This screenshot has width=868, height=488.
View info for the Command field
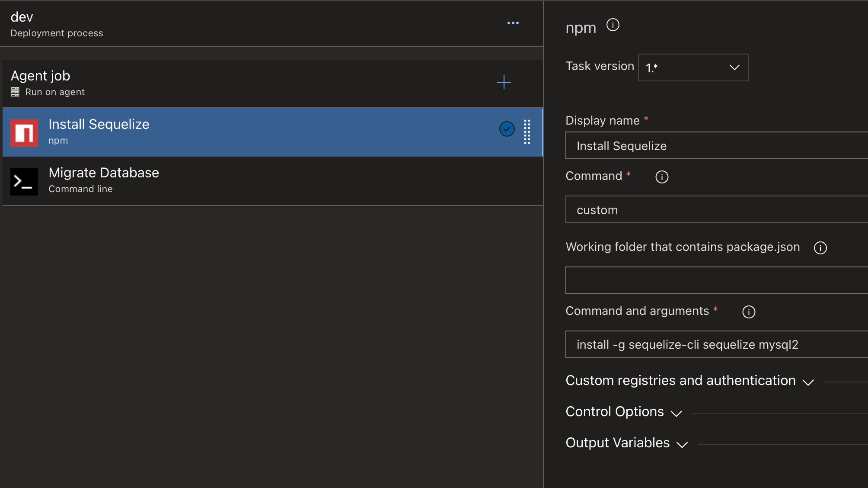click(661, 177)
